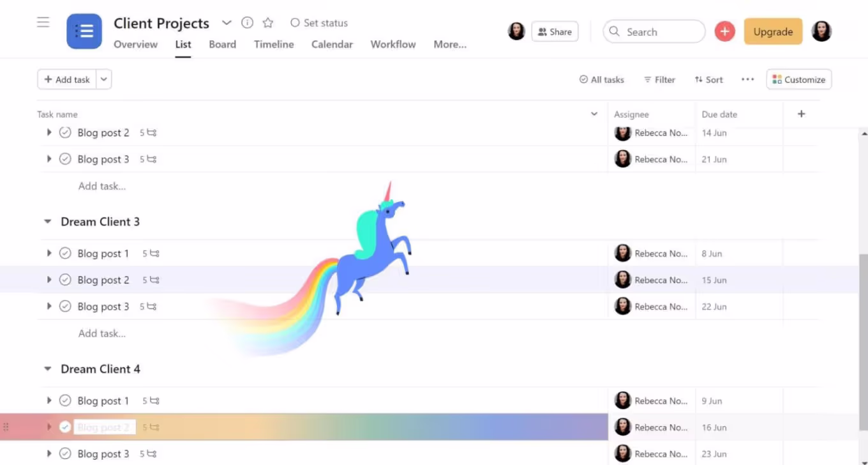Open the Customize panel
The width and height of the screenshot is (868, 465).
[x=798, y=80]
